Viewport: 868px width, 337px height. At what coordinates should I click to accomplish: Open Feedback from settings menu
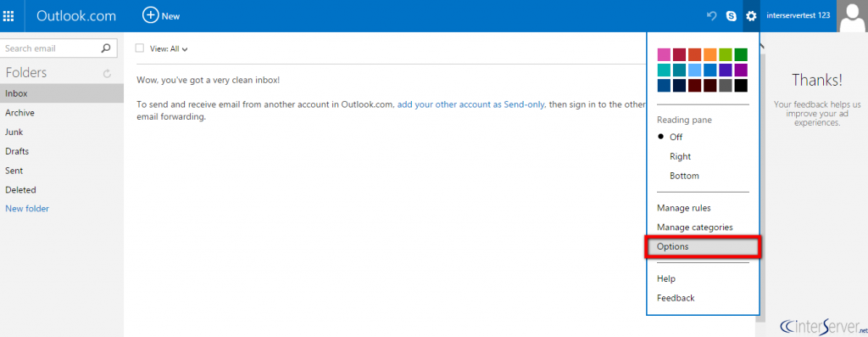tap(676, 298)
